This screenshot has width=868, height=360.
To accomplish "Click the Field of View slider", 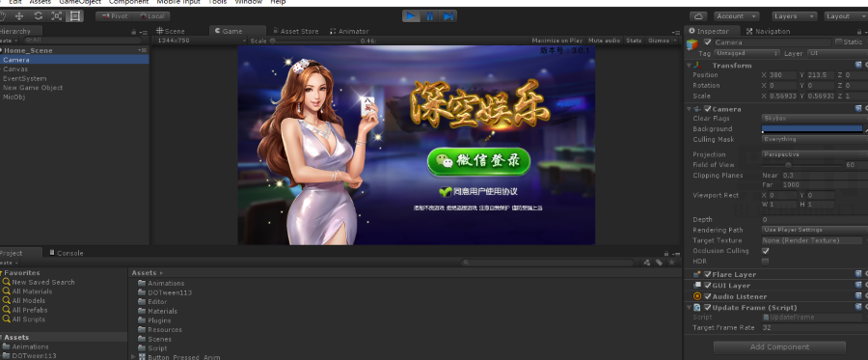I will (x=801, y=165).
